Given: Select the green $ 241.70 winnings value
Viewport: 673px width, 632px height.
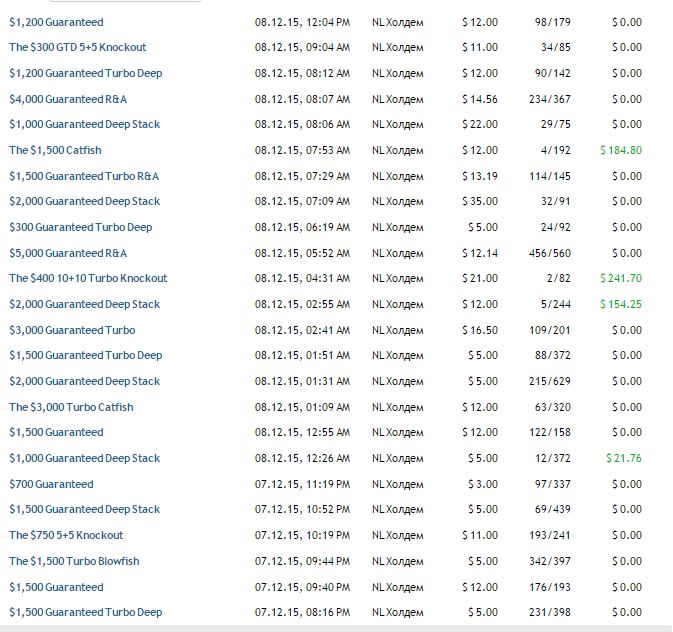Looking at the screenshot, I should [x=621, y=278].
